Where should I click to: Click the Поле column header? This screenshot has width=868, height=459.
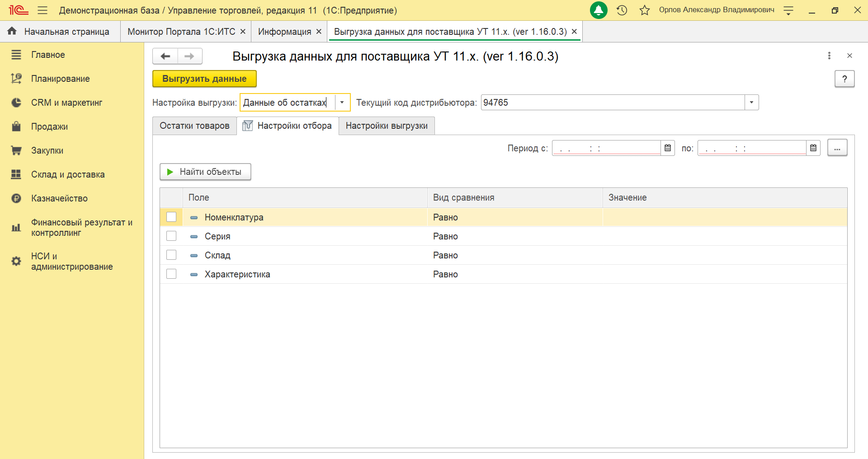(x=305, y=197)
